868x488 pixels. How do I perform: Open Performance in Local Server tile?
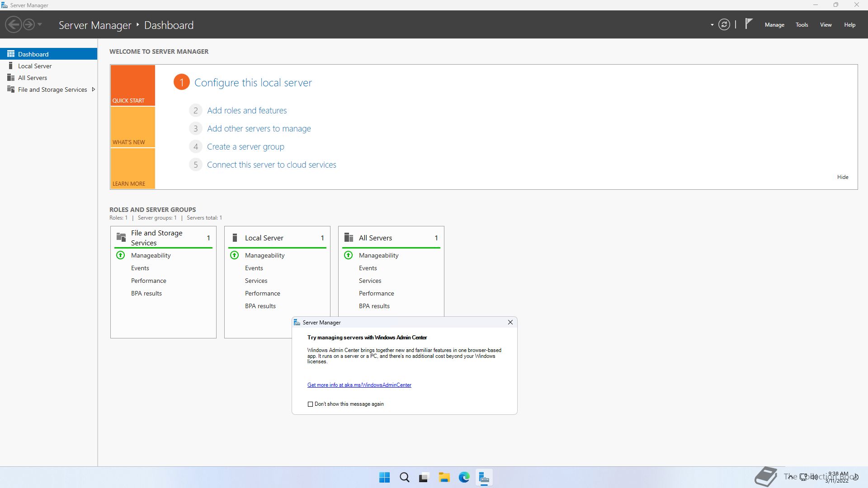click(x=263, y=293)
